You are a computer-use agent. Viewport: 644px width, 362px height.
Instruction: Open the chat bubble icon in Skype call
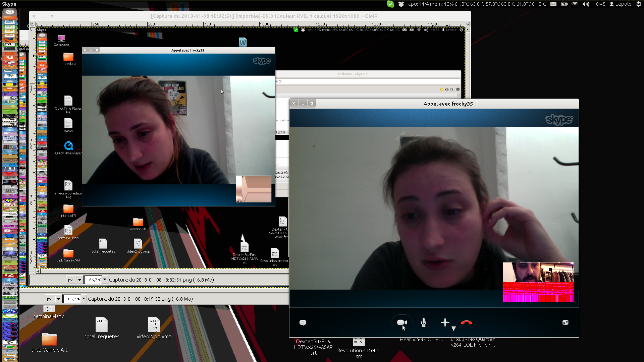tap(303, 322)
